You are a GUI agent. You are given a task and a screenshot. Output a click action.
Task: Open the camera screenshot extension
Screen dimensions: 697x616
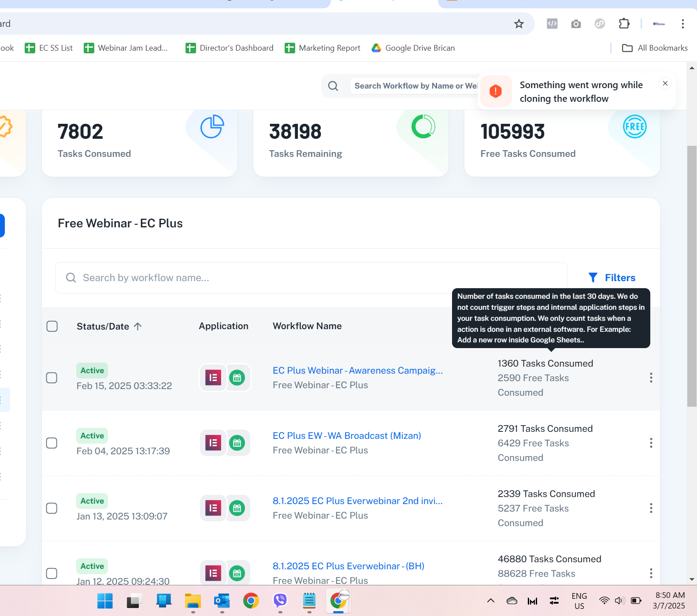pyautogui.click(x=576, y=24)
